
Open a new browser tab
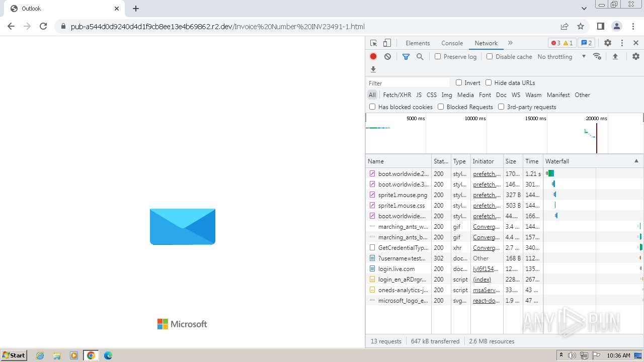[136, 9]
